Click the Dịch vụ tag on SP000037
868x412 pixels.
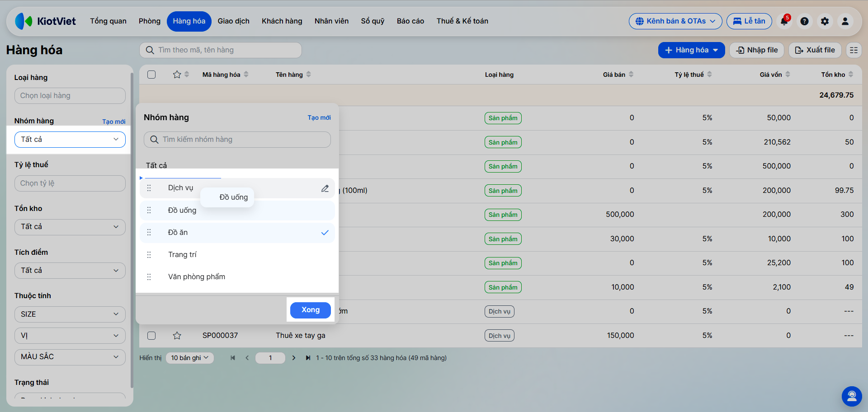tap(499, 336)
